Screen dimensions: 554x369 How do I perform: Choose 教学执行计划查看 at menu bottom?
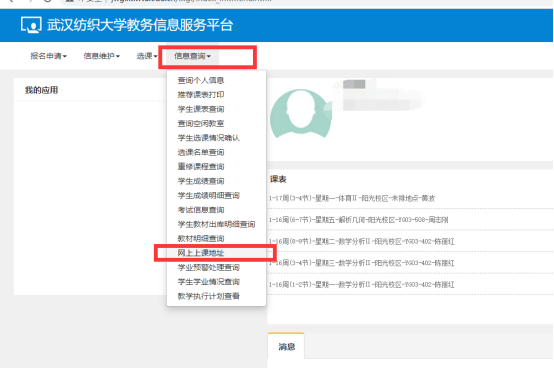click(x=208, y=296)
